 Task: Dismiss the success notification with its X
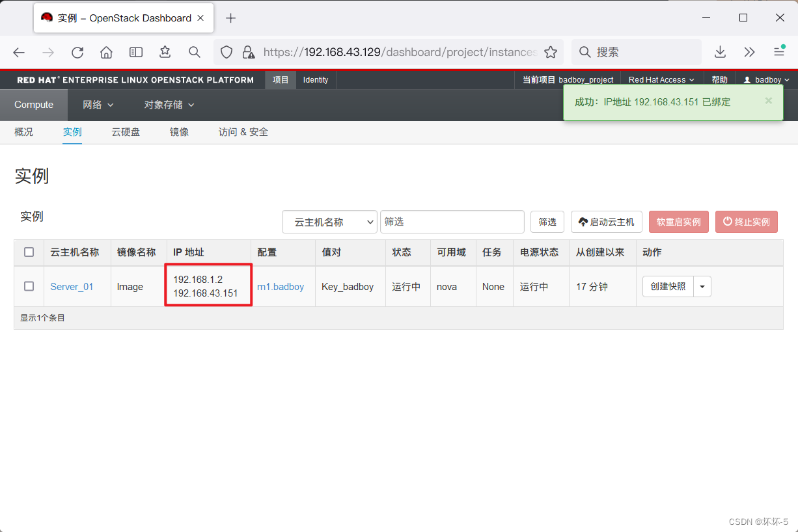pos(769,101)
